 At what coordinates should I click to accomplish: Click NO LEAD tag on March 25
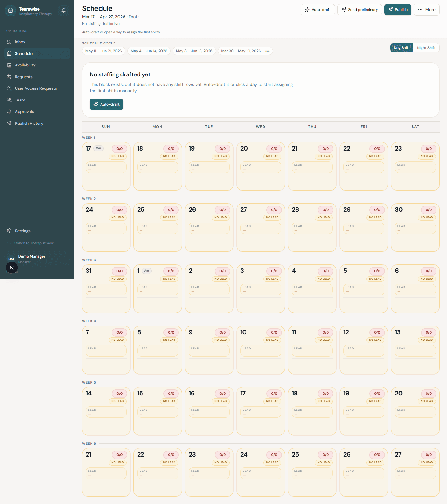point(169,217)
